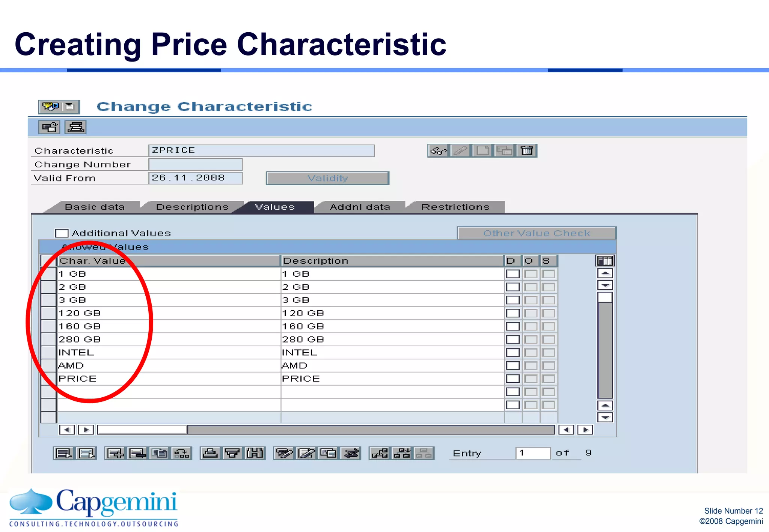Click the horizontal scrollbar thumb below the table
769x532 pixels.
coord(142,430)
